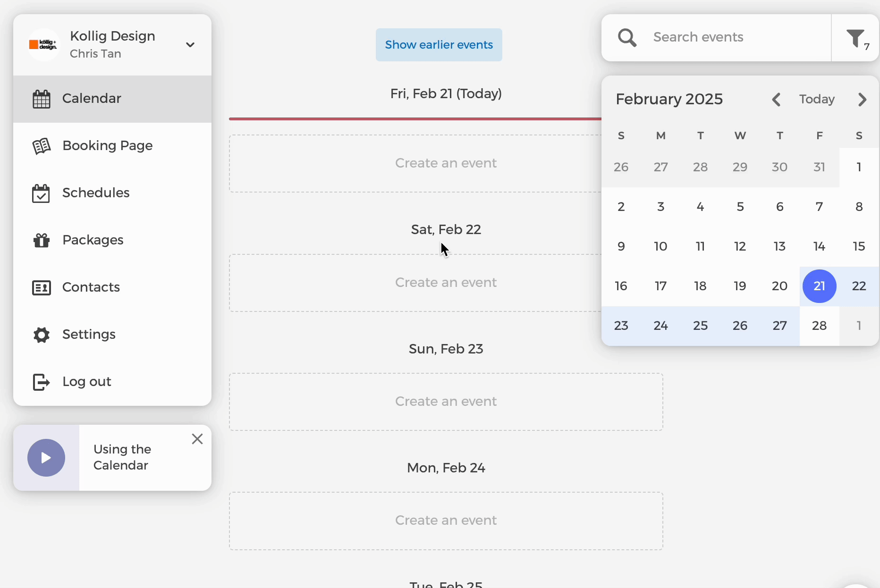This screenshot has height=588, width=880.
Task: Select February 22 in mini calendar
Action: 859,286
